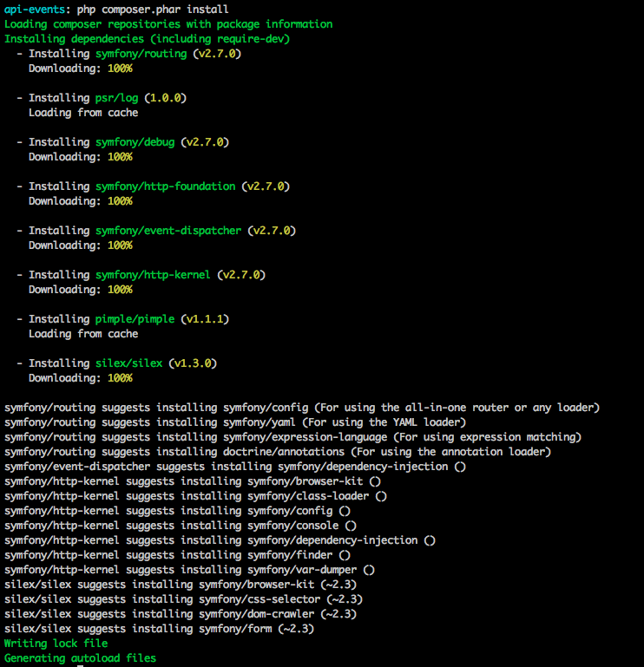Select 'symfony/console' suggestion text

(x=292, y=526)
